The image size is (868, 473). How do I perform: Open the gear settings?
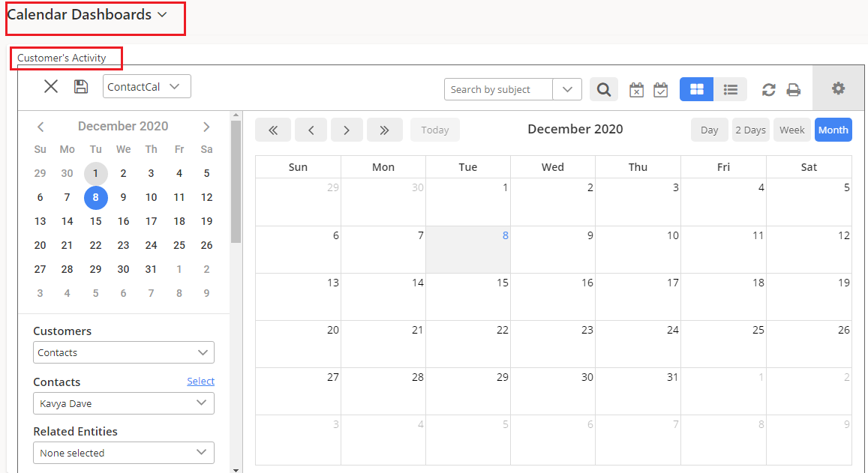[x=838, y=88]
